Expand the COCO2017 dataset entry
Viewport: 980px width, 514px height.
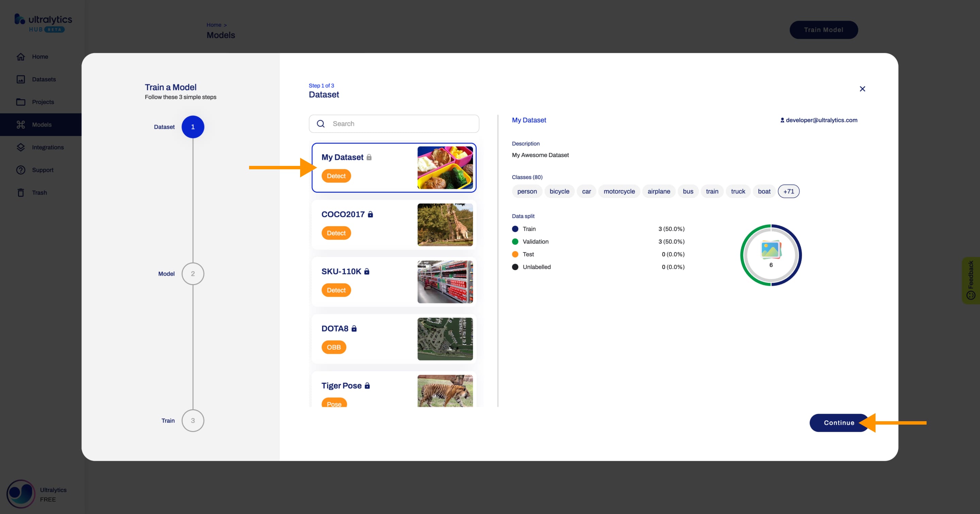(394, 225)
